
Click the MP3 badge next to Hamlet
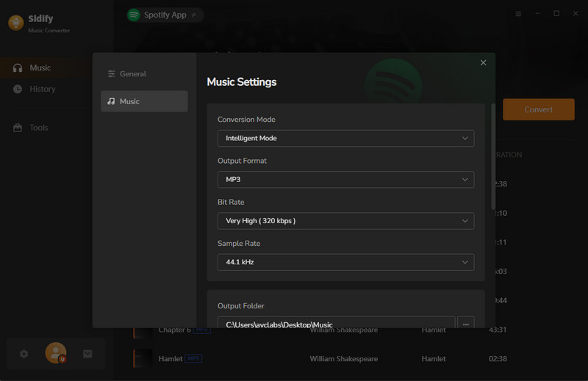[x=193, y=359]
